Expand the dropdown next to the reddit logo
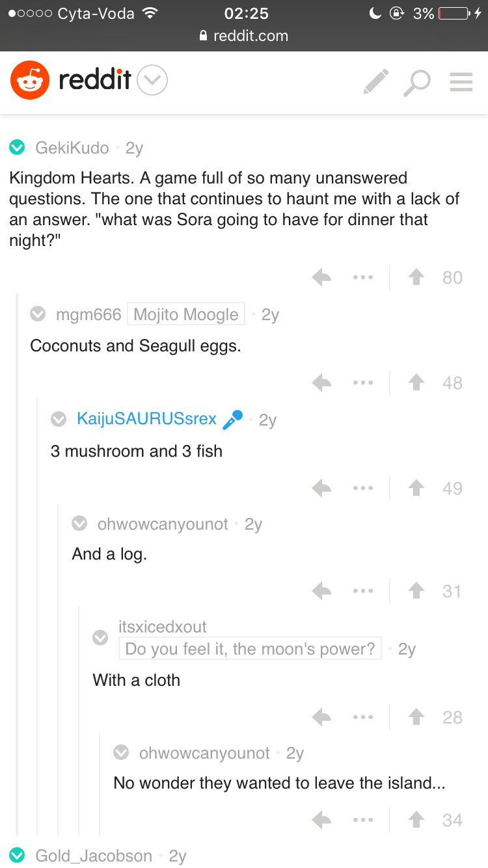Viewport: 488px width, 868px height. pyautogui.click(x=153, y=81)
